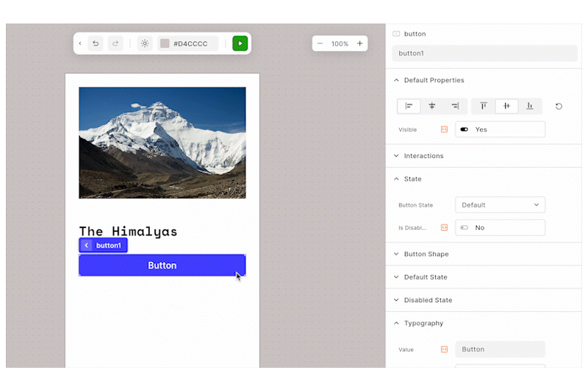Align button to horizontal center
Viewport: 588px width, 392px height.
432,106
